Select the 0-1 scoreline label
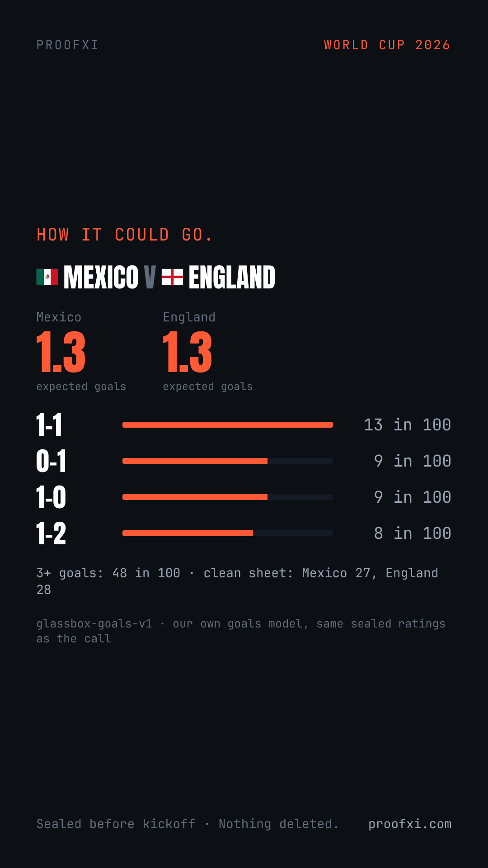This screenshot has height=868, width=488. coord(51,461)
